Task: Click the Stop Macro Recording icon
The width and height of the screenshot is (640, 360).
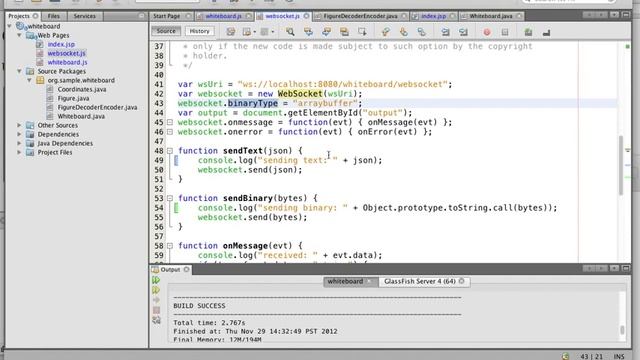Action: (505, 32)
